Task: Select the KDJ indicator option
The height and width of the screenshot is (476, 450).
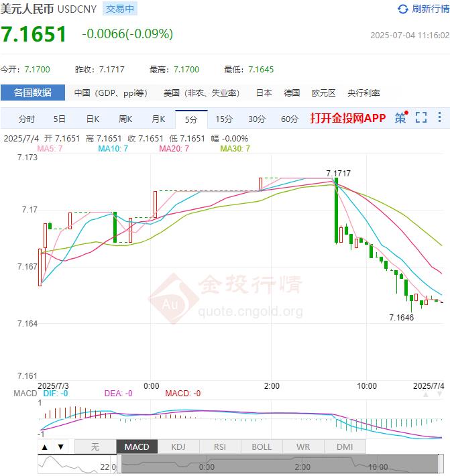Action: pyautogui.click(x=178, y=447)
